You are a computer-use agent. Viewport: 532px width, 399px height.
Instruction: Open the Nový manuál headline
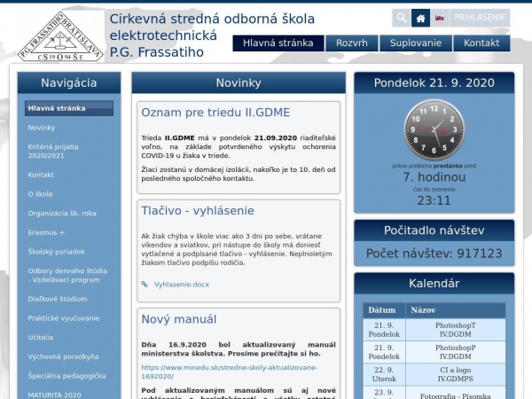(x=179, y=319)
